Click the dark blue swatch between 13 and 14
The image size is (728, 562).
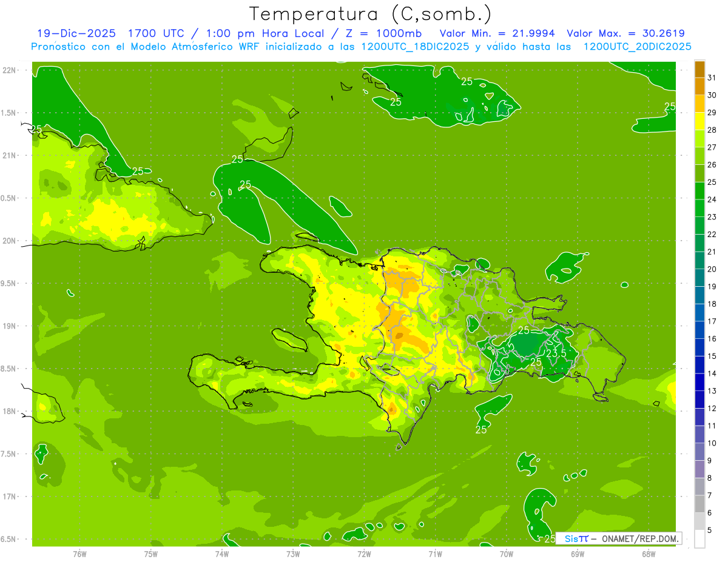(699, 383)
